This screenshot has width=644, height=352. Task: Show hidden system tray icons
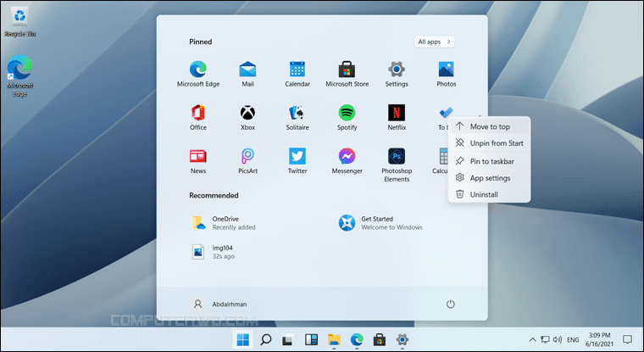(x=532, y=339)
